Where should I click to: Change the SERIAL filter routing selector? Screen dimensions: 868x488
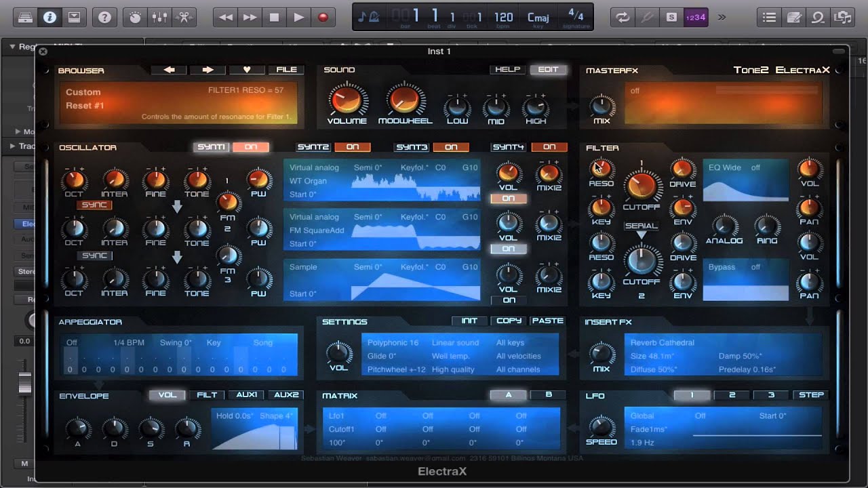tap(641, 226)
